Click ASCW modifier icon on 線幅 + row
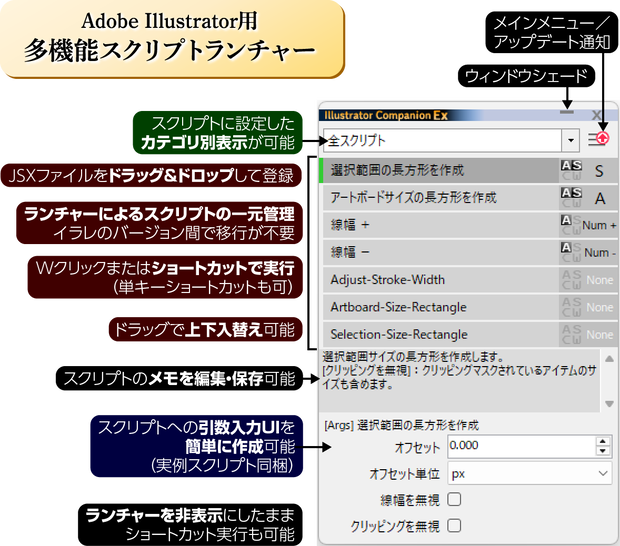This screenshot has height=546, width=620. tap(571, 225)
